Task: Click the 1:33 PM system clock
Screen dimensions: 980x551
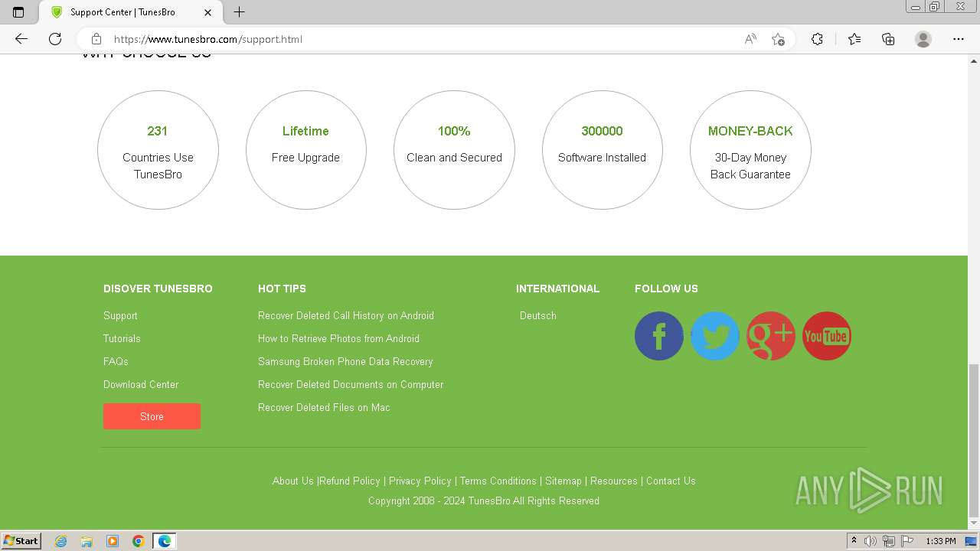Action: point(941,541)
